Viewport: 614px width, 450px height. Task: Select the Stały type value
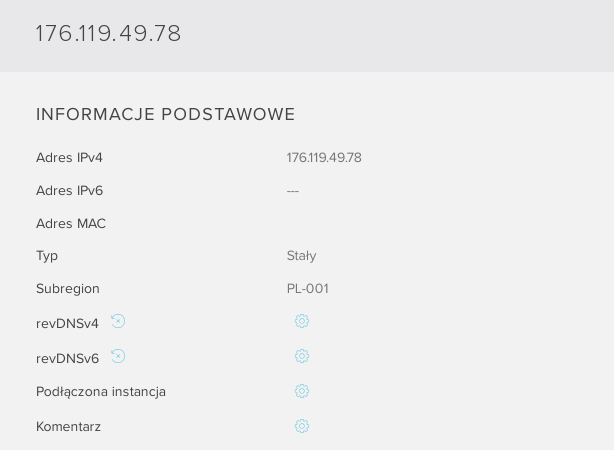click(302, 256)
